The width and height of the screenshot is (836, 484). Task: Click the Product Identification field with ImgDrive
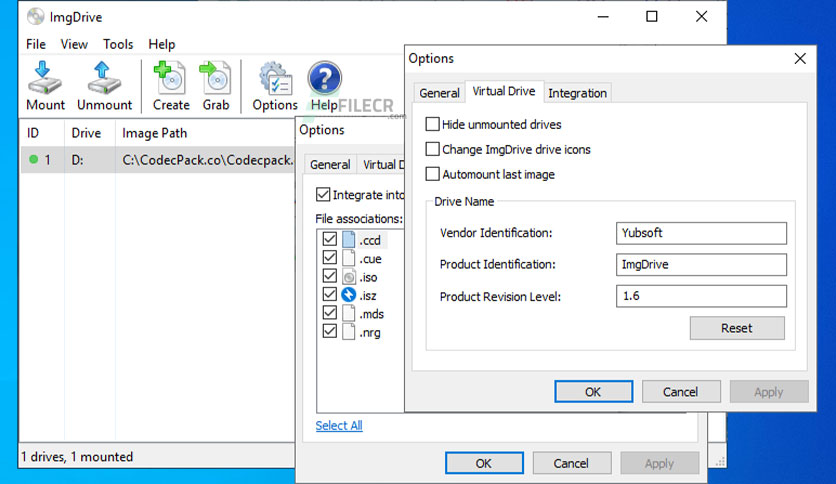(x=701, y=264)
